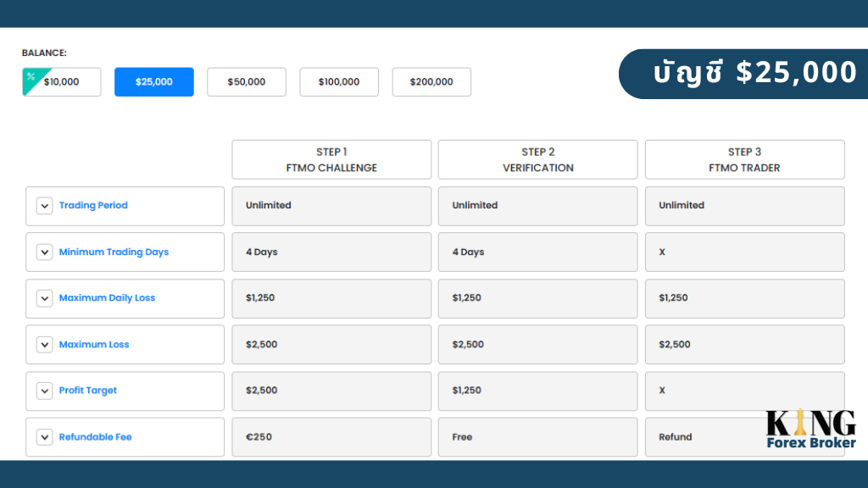Click the Step 1 Trading Period Unlimited cell
The height and width of the screenshot is (488, 868).
tap(331, 206)
